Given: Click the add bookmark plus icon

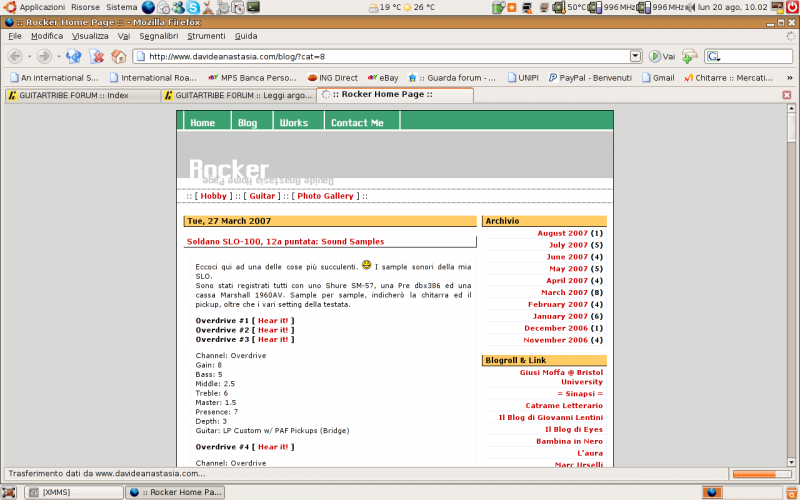Looking at the screenshot, I should click(689, 56).
